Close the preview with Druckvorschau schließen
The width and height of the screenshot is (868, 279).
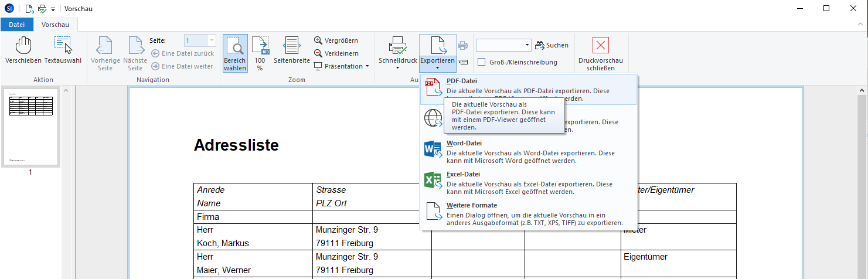tap(600, 53)
